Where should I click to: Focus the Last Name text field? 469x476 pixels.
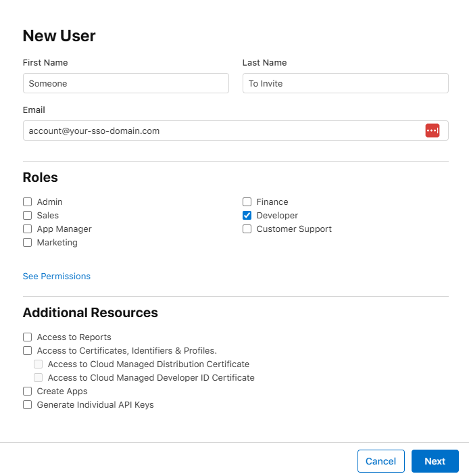point(345,83)
